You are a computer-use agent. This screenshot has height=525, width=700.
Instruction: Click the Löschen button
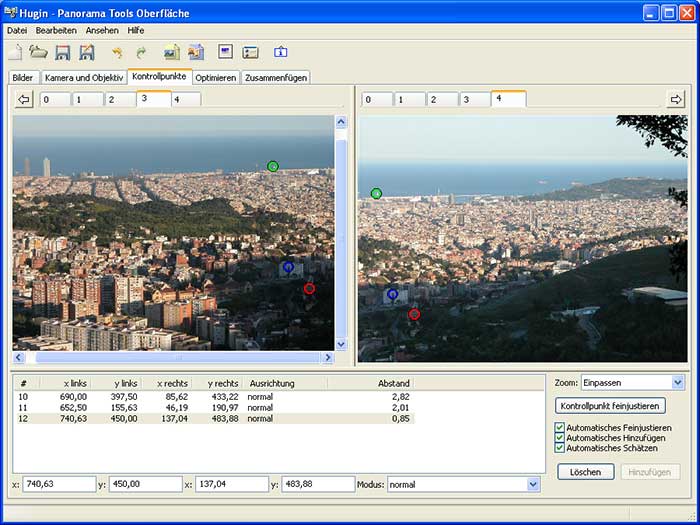click(x=585, y=472)
